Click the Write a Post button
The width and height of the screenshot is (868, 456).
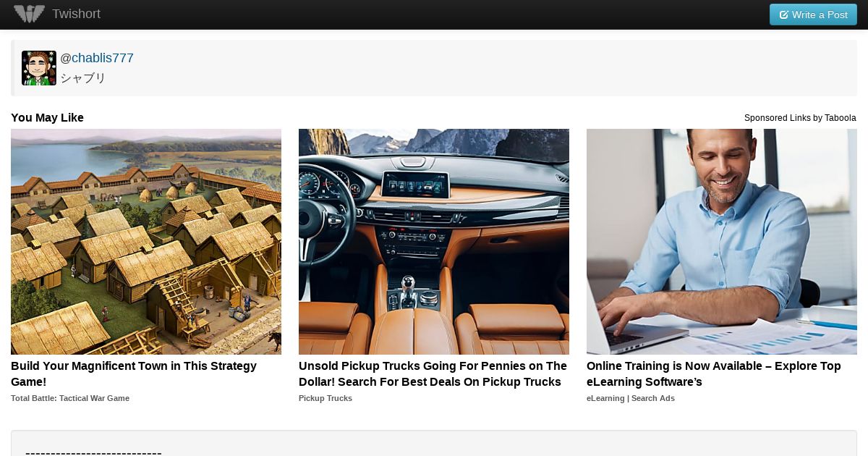click(x=813, y=14)
